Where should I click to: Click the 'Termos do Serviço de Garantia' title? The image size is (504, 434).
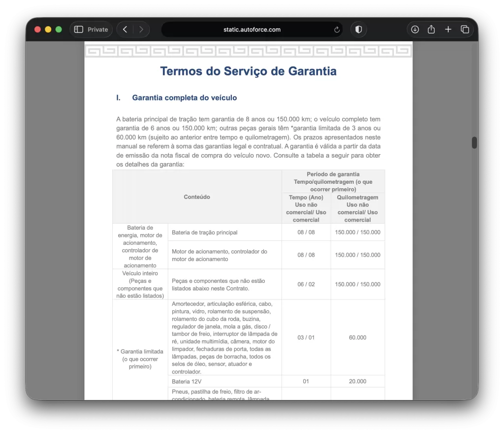point(248,71)
